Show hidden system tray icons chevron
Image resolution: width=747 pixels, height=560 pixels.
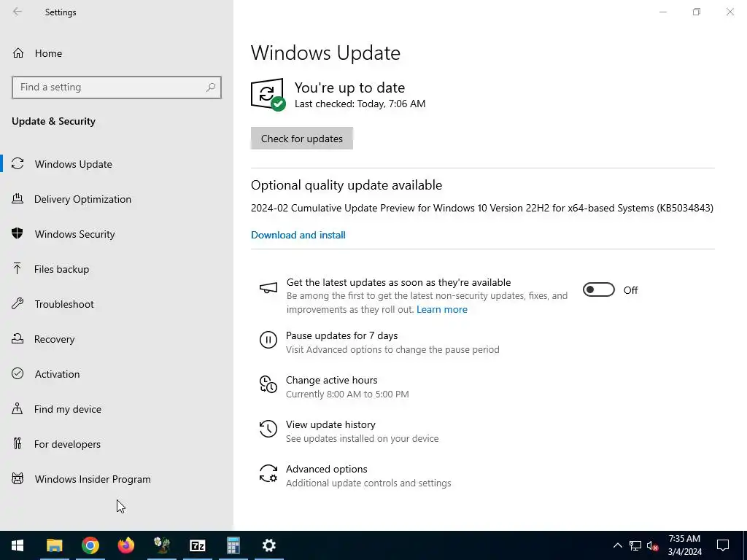(x=617, y=545)
